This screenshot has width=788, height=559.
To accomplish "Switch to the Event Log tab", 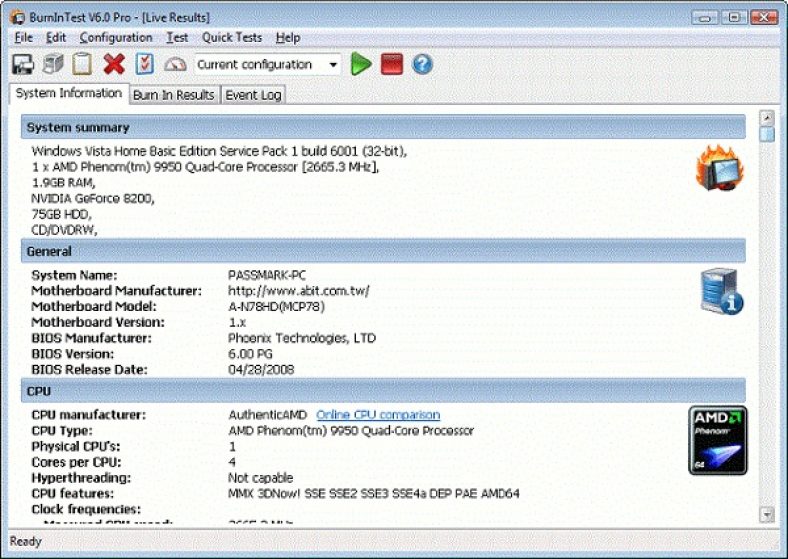I will (254, 95).
